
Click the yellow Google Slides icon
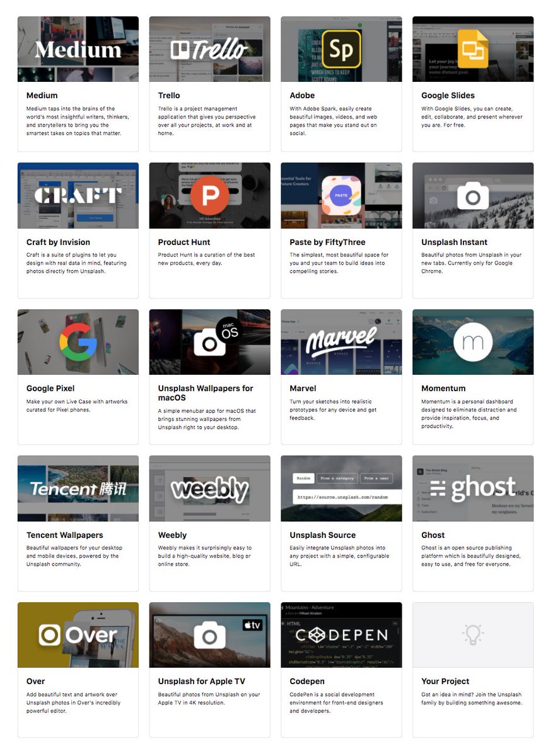473,49
